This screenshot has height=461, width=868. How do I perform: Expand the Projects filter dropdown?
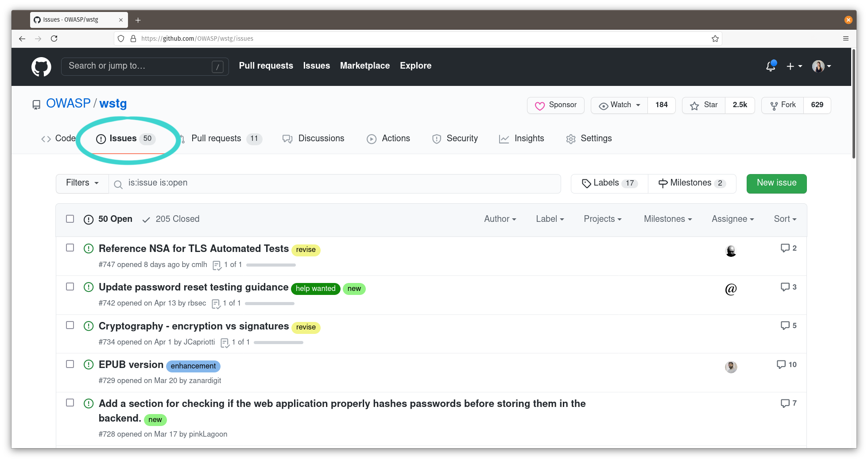pos(602,219)
